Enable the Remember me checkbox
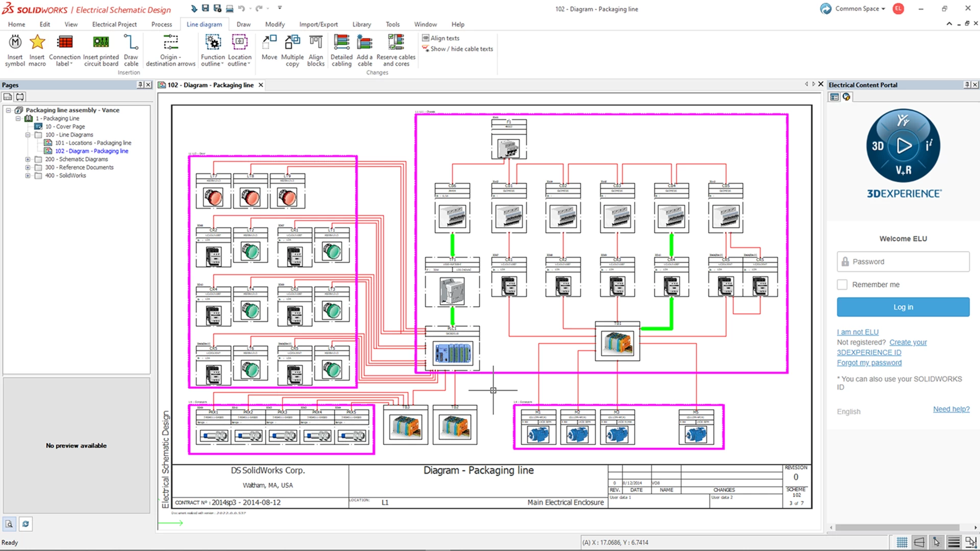980x551 pixels. pyautogui.click(x=842, y=284)
